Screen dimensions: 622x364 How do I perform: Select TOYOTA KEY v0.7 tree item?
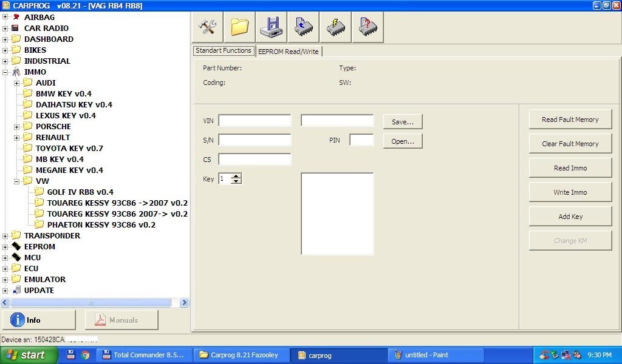69,149
